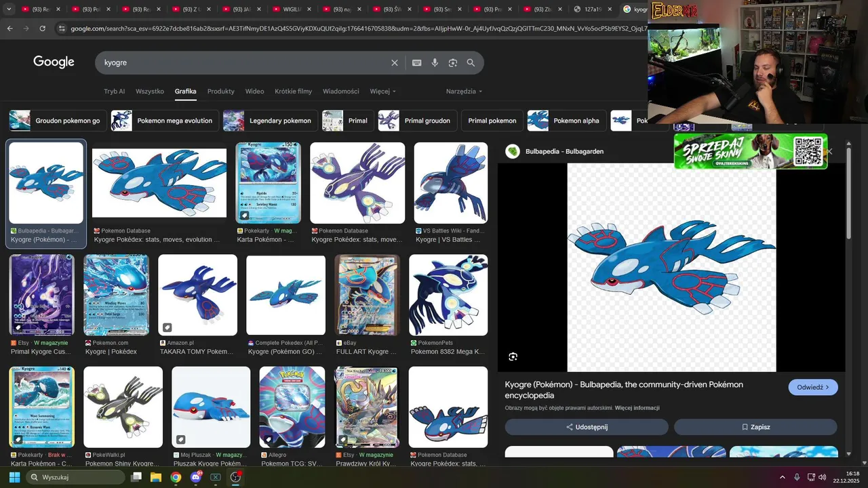Filter by Pokemon mega evolution chip
Screen dimensions: 868x488
pos(165,121)
